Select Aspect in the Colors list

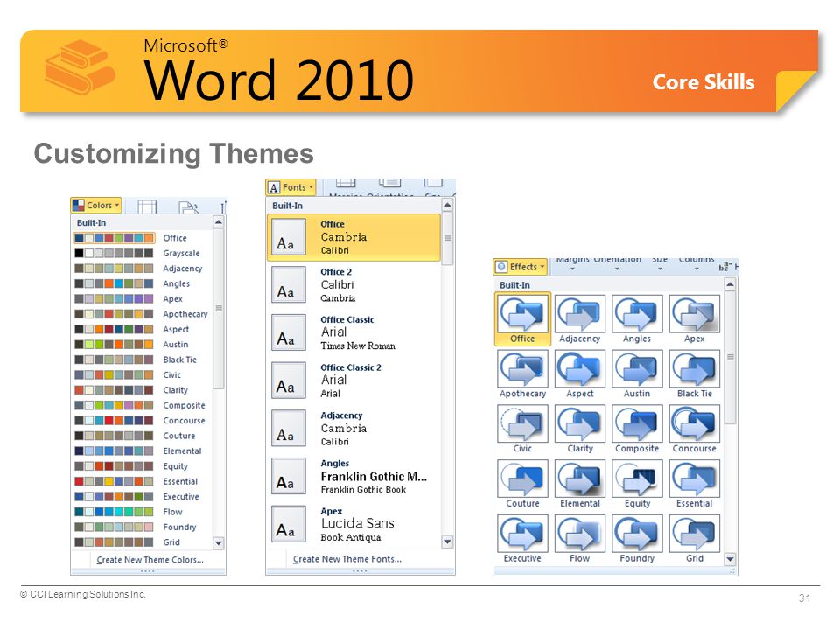coord(176,330)
